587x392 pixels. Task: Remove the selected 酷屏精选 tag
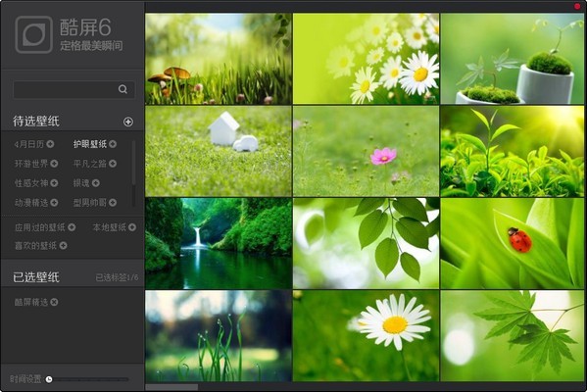pyautogui.click(x=54, y=302)
